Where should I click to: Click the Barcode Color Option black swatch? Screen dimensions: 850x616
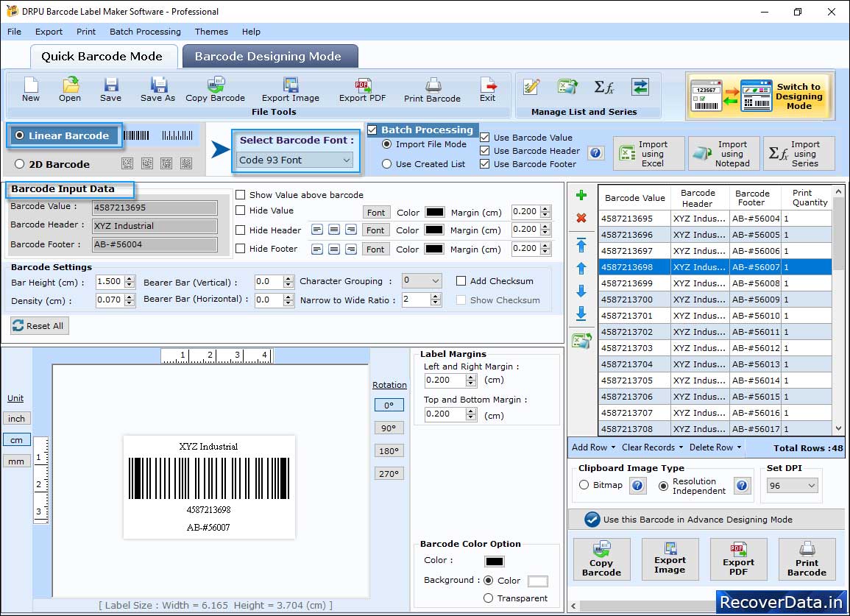pos(495,562)
